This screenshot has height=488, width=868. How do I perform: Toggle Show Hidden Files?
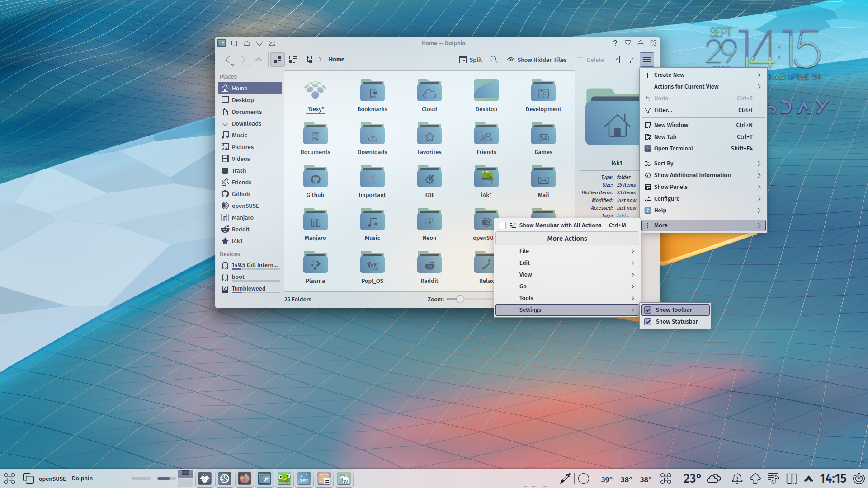537,60
